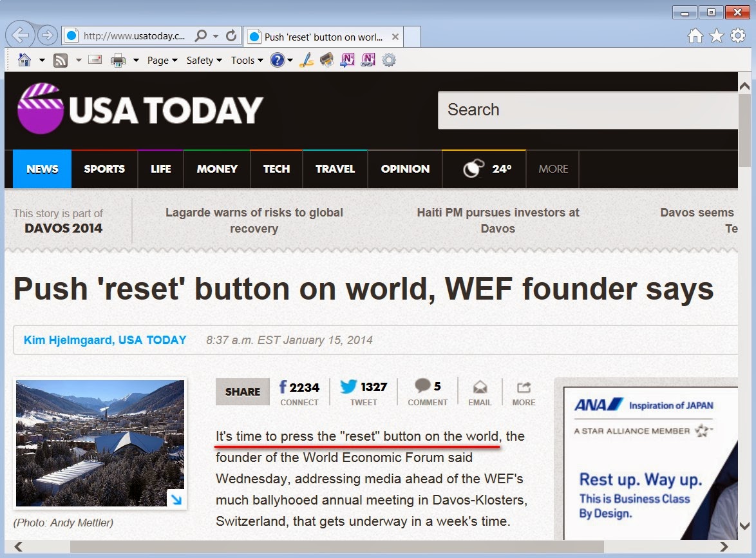Screen dimensions: 756x558
Task: Open the Tools gear icon at top right
Action: coord(738,35)
